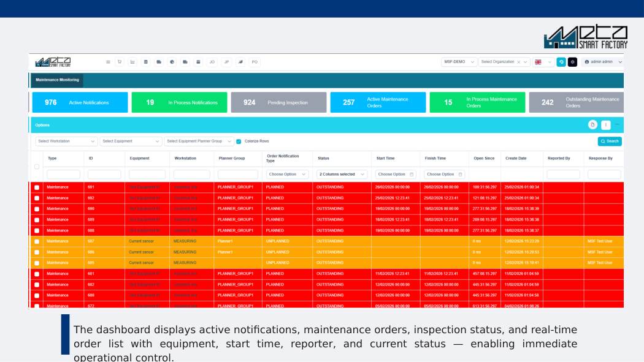Select the row checkbox for ID 686
Image resolution: width=644 pixels, height=362 pixels.
click(37, 252)
